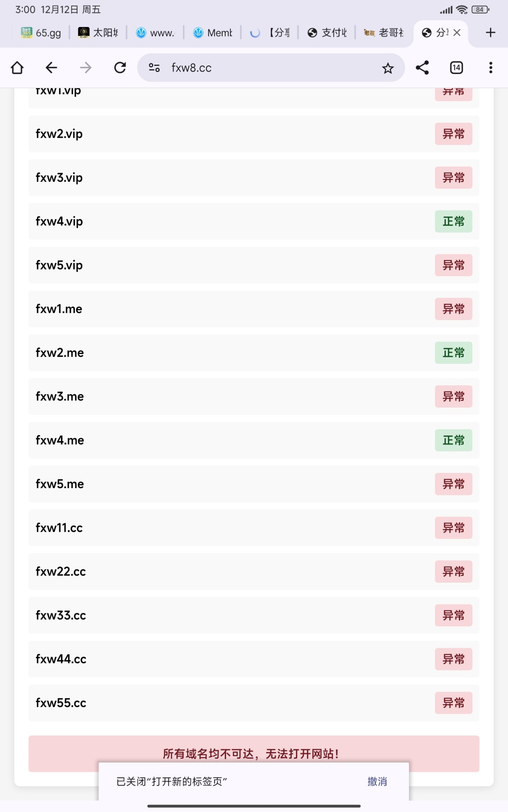Tap the 正常 status for fxw4.me

click(453, 440)
